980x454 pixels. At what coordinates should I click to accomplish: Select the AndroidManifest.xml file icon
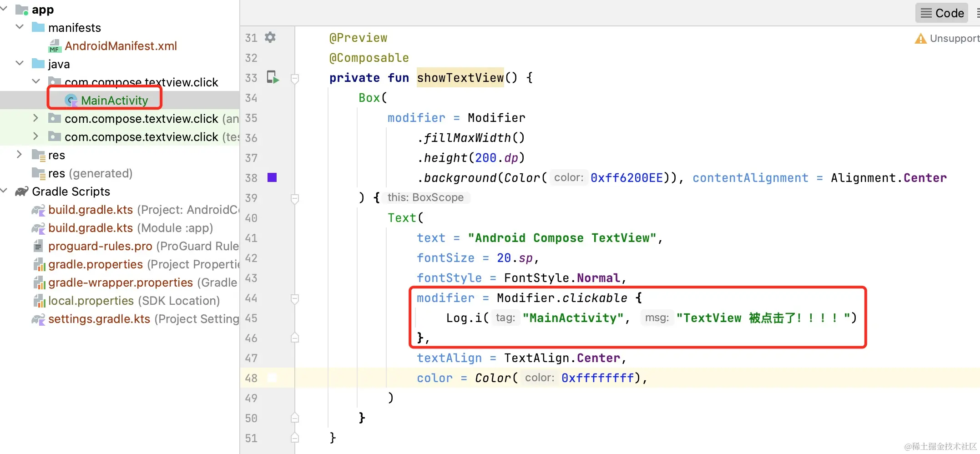pyautogui.click(x=55, y=46)
